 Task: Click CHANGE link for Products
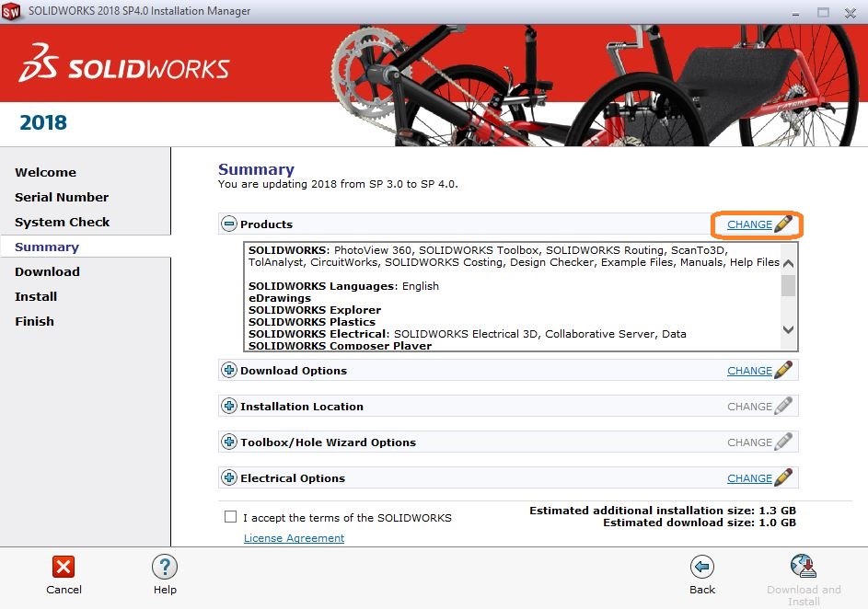coord(749,224)
